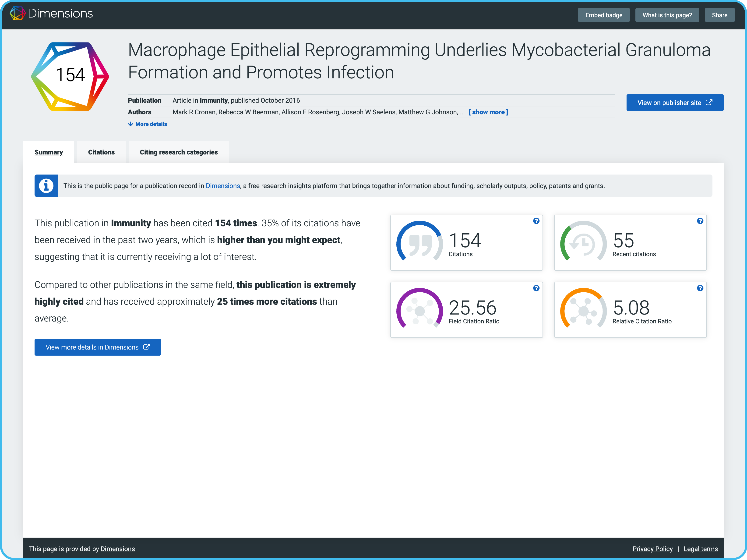
Task: Follow the Dimensions link in info banner
Action: (223, 186)
